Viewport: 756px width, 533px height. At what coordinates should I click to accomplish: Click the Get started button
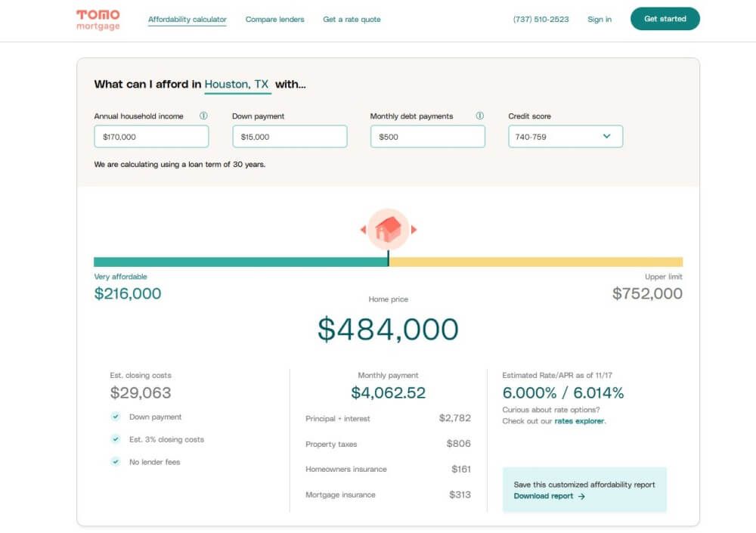pos(665,19)
